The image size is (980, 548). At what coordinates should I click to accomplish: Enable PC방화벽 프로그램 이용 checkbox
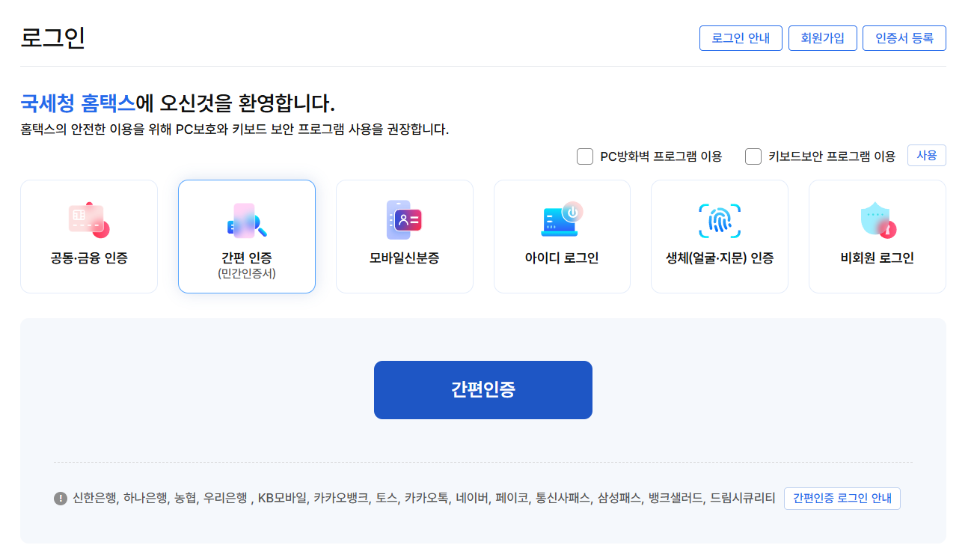(585, 156)
